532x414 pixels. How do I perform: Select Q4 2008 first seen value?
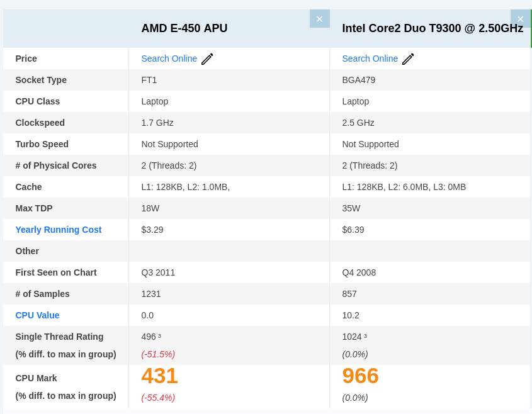[359, 272]
